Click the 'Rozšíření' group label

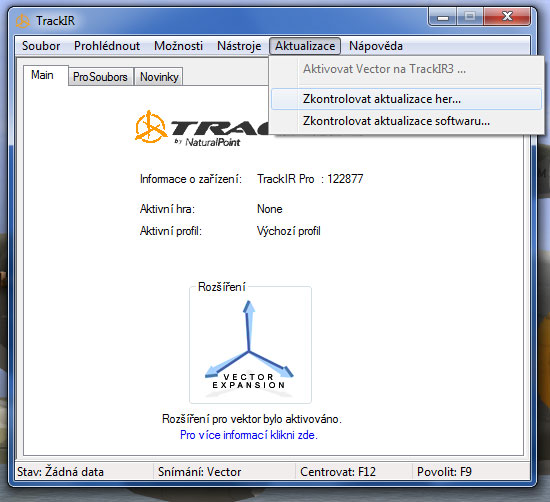pyautogui.click(x=222, y=287)
